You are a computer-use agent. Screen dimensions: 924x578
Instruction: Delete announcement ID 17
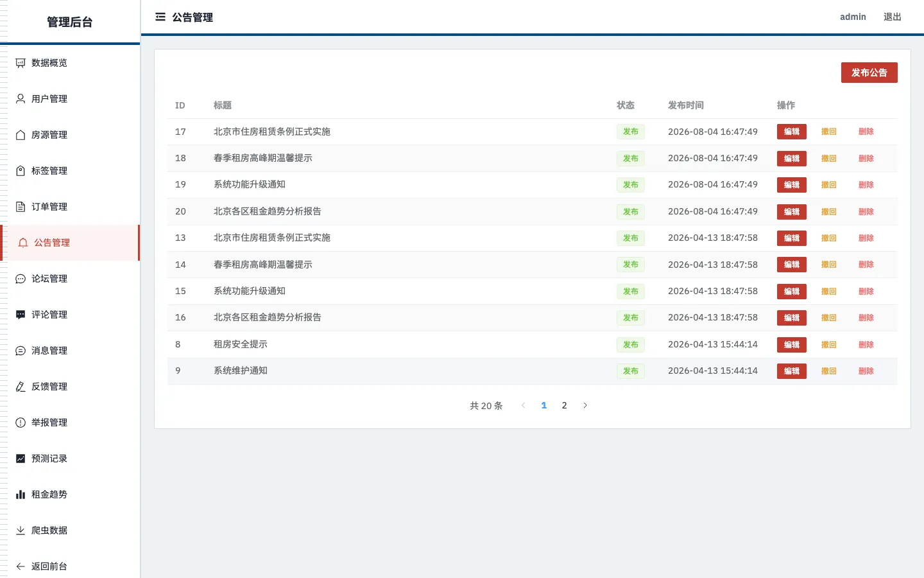click(866, 132)
